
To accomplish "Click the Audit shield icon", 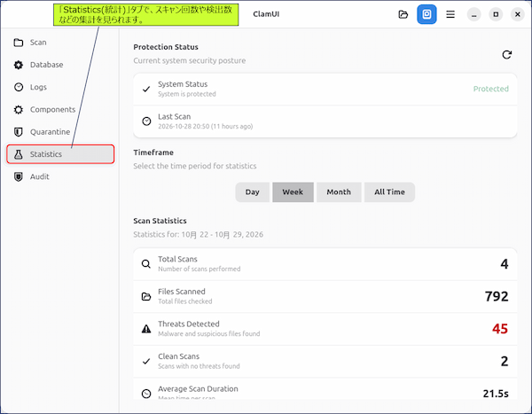I will pyautogui.click(x=19, y=176).
